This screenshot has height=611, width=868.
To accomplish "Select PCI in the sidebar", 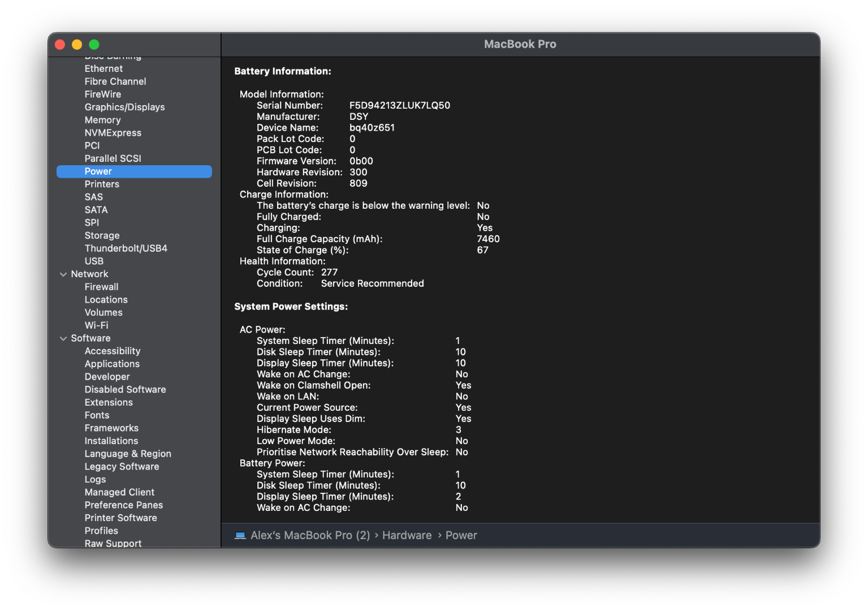I will 92,145.
